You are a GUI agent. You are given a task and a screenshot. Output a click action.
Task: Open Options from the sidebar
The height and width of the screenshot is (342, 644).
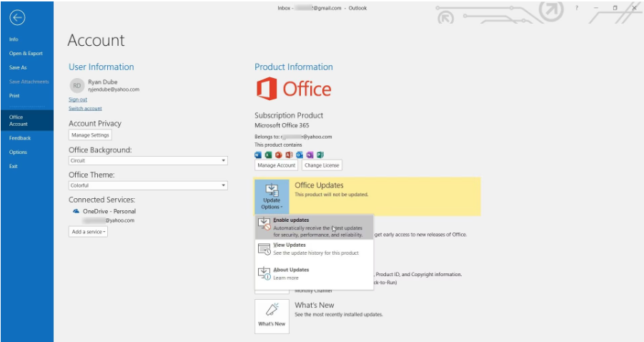(18, 152)
